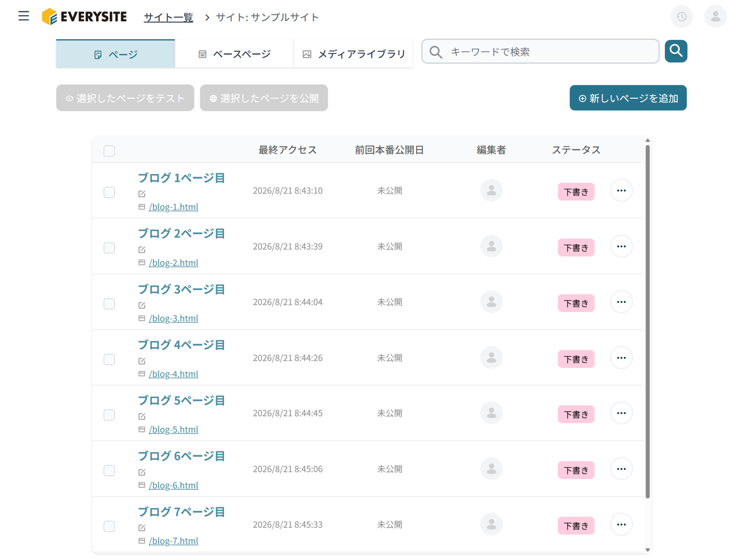This screenshot has width=743, height=560.
Task: Click the 最終アクセス column header
Action: [287, 150]
